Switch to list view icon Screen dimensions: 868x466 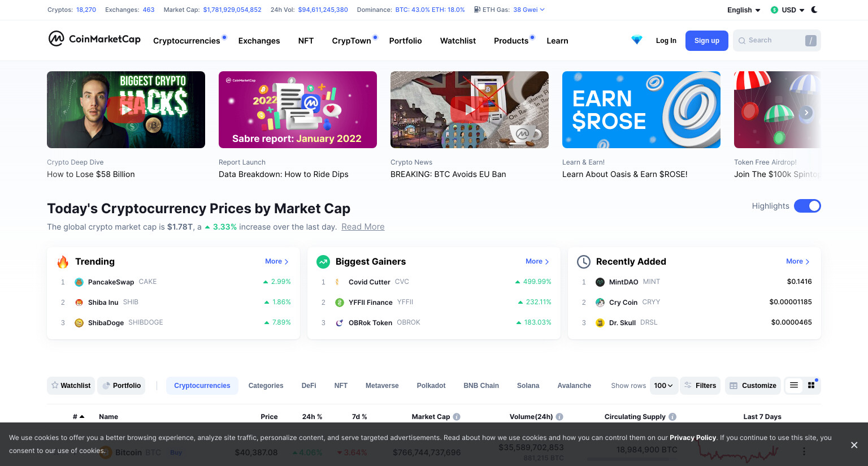pyautogui.click(x=794, y=385)
